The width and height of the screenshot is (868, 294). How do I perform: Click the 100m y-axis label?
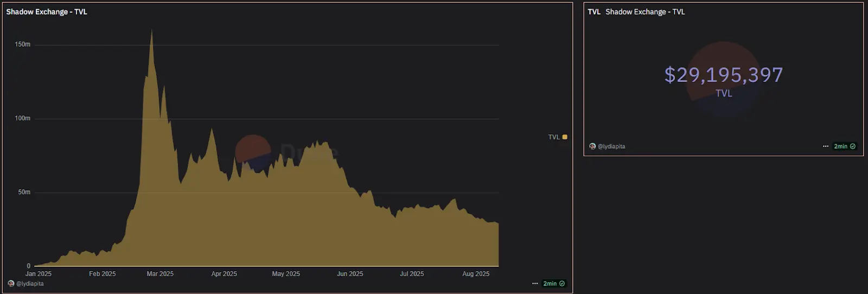(23, 118)
